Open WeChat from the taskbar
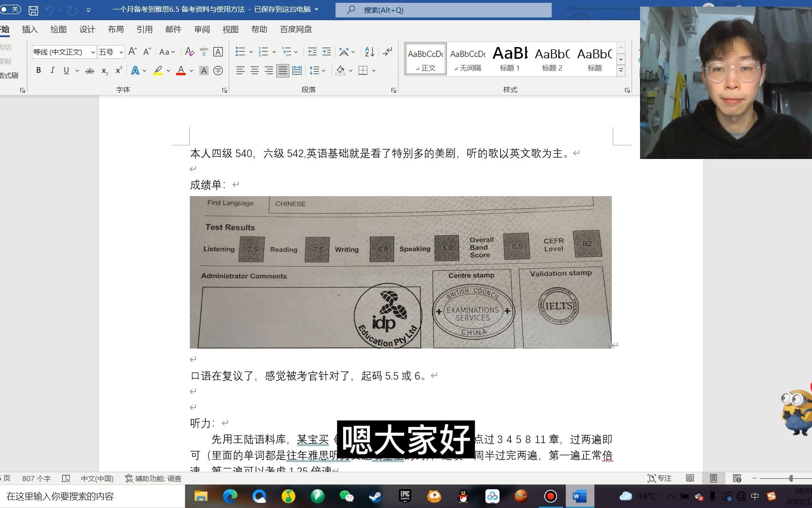Image resolution: width=812 pixels, height=508 pixels. (x=346, y=496)
